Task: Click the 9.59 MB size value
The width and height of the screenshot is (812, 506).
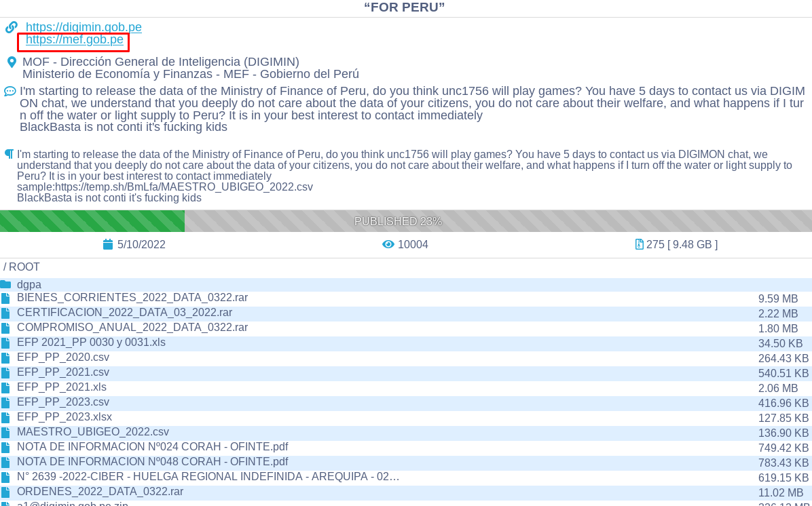Action: pos(778,299)
